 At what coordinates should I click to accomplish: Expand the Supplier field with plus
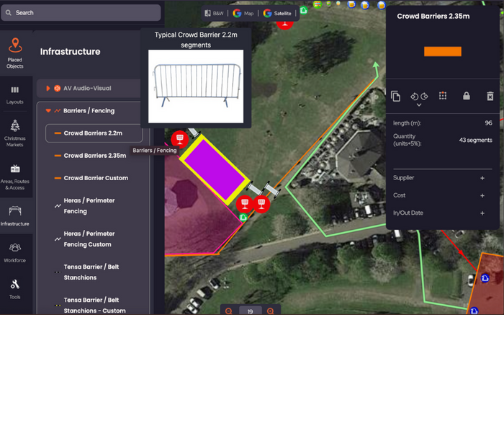[482, 178]
